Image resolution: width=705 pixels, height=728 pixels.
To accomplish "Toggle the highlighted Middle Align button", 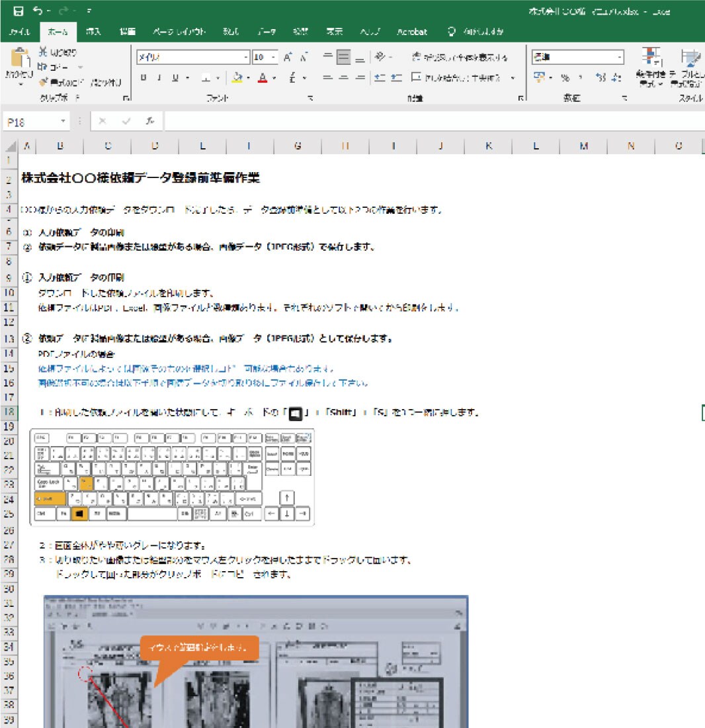I will pos(344,57).
